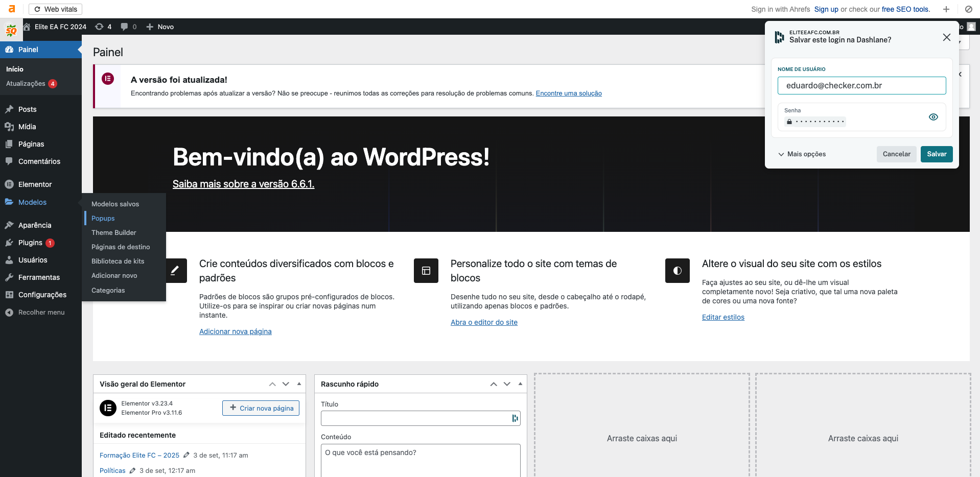Open the Usuários menu icon
Viewport: 980px width, 477px height.
(9, 260)
